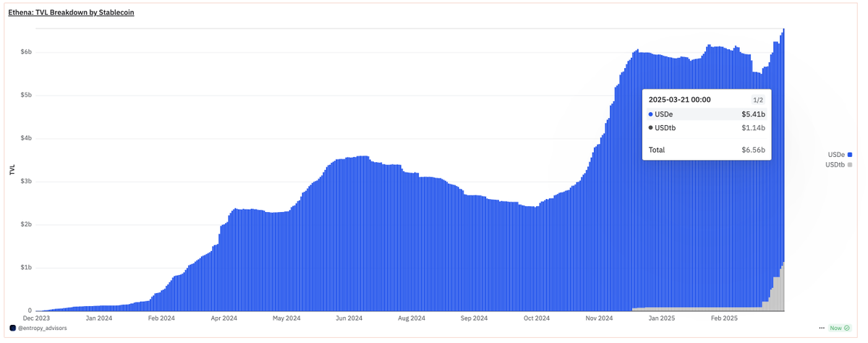
Task: Open the three-dots options menu
Action: [x=822, y=328]
